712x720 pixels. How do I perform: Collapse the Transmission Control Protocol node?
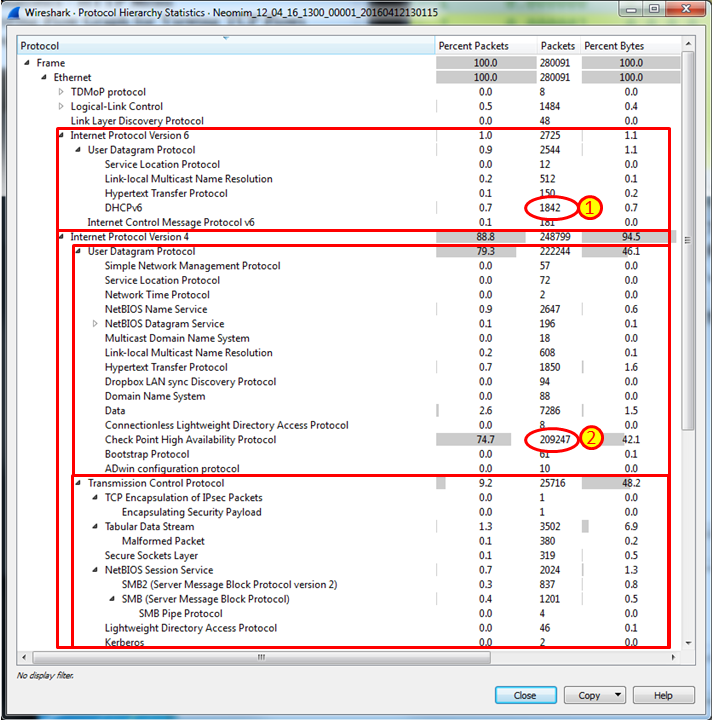[78, 483]
